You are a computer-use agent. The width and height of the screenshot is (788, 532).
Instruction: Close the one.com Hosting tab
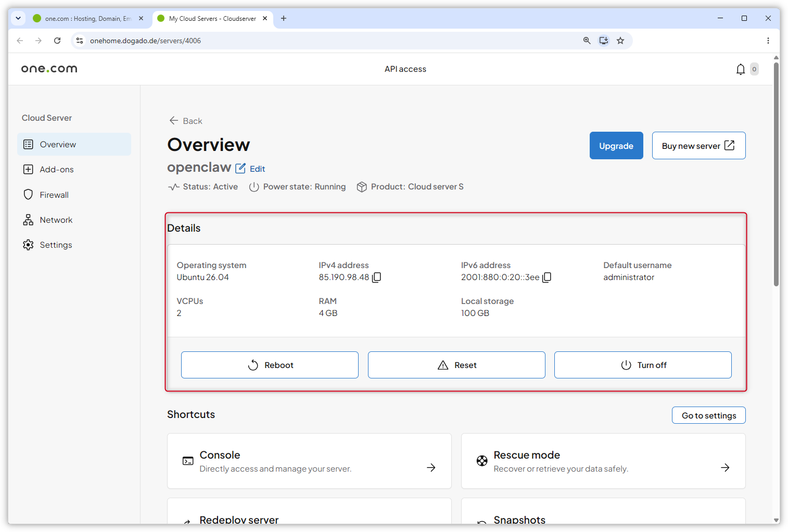(x=141, y=18)
